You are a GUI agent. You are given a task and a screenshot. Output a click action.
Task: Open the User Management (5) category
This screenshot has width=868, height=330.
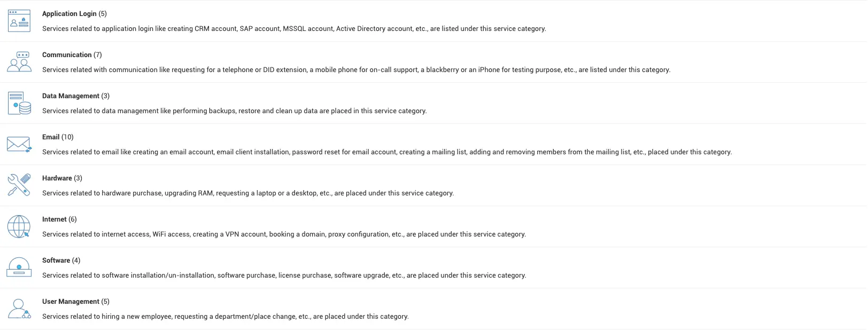coord(75,302)
